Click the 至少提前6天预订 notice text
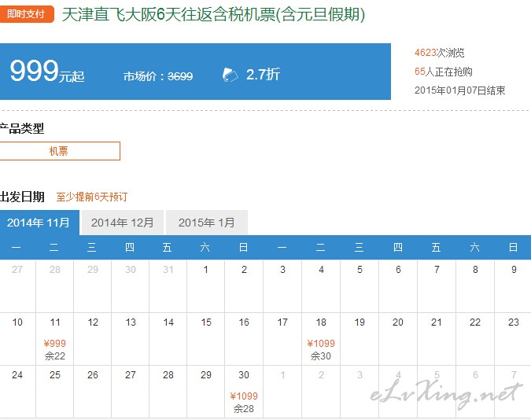531x420 pixels. click(92, 197)
